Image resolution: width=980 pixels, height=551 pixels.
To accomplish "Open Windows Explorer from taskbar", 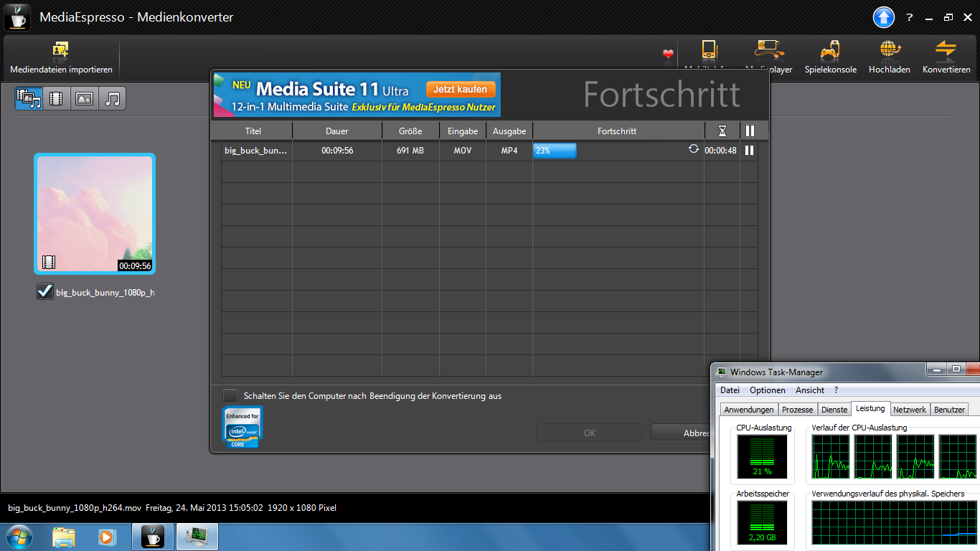I will pos(64,536).
